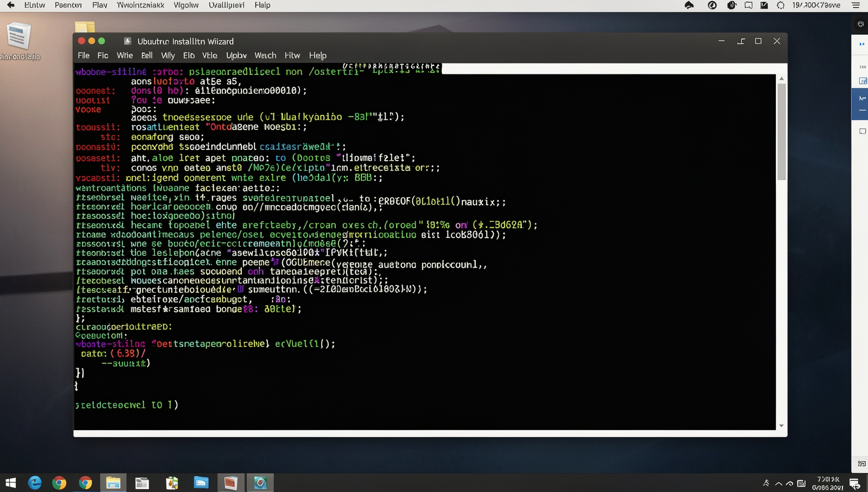Click the last terminal line ending 'tO 1)'
The width and height of the screenshot is (868, 492).
126,405
